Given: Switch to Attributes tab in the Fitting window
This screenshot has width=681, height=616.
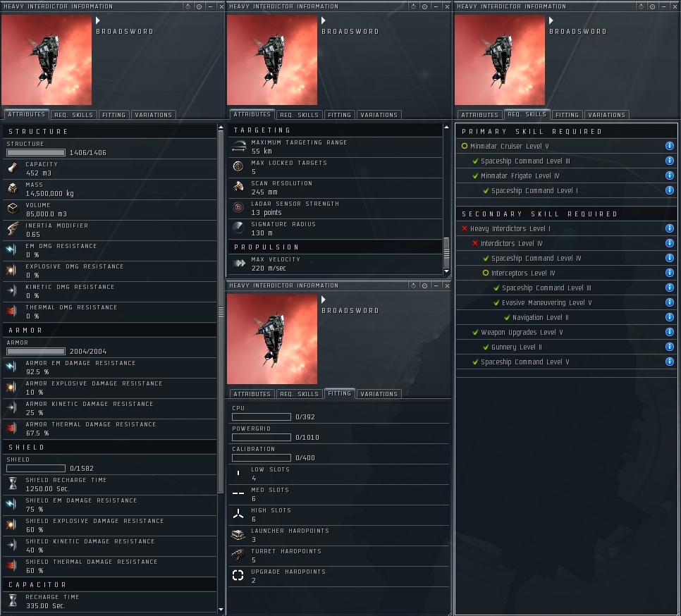Looking at the screenshot, I should [x=252, y=394].
